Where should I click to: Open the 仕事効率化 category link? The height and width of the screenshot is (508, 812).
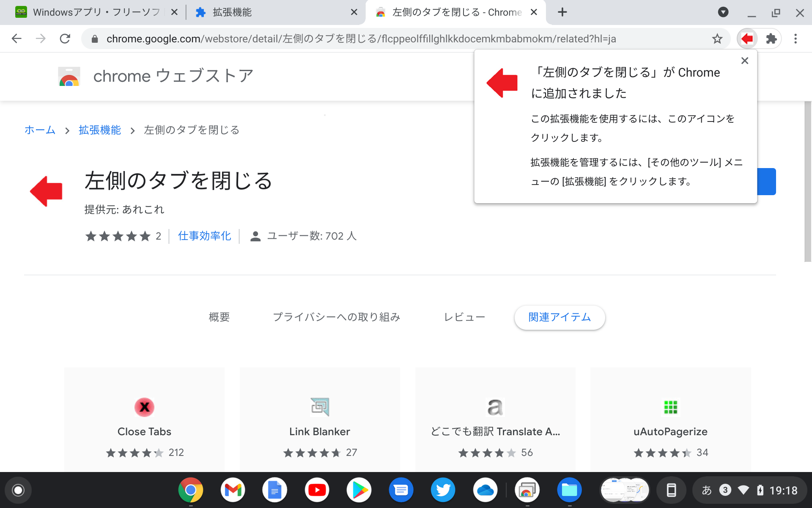coord(204,236)
